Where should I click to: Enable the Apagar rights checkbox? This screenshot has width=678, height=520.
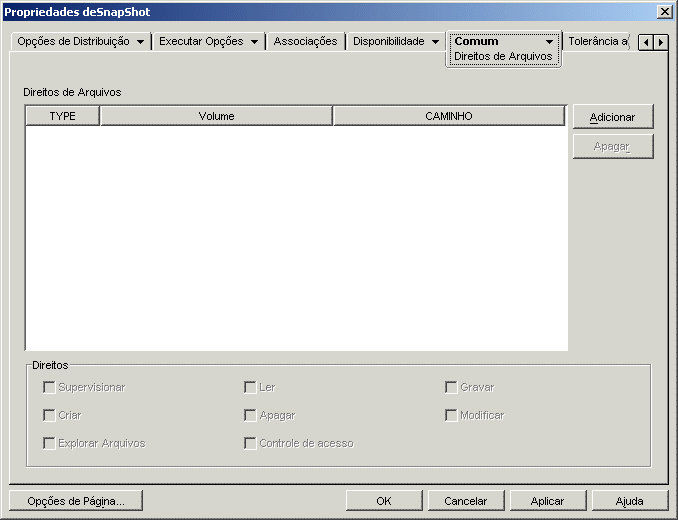point(250,415)
